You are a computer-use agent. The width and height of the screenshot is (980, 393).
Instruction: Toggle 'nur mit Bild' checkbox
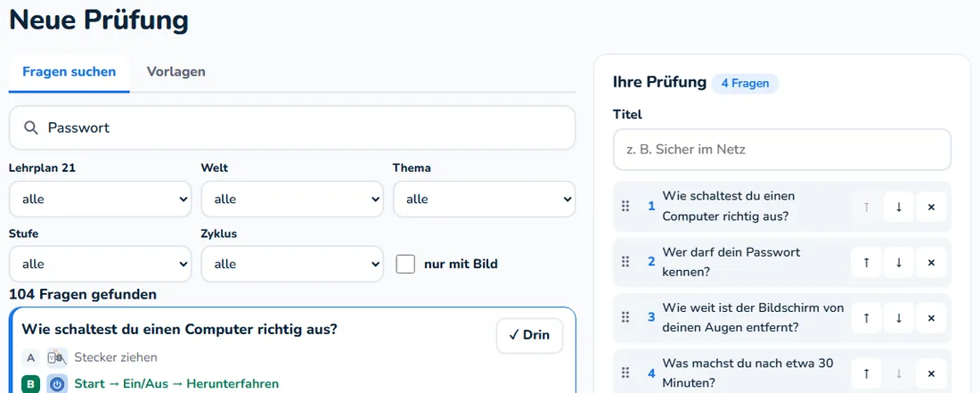[405, 265]
